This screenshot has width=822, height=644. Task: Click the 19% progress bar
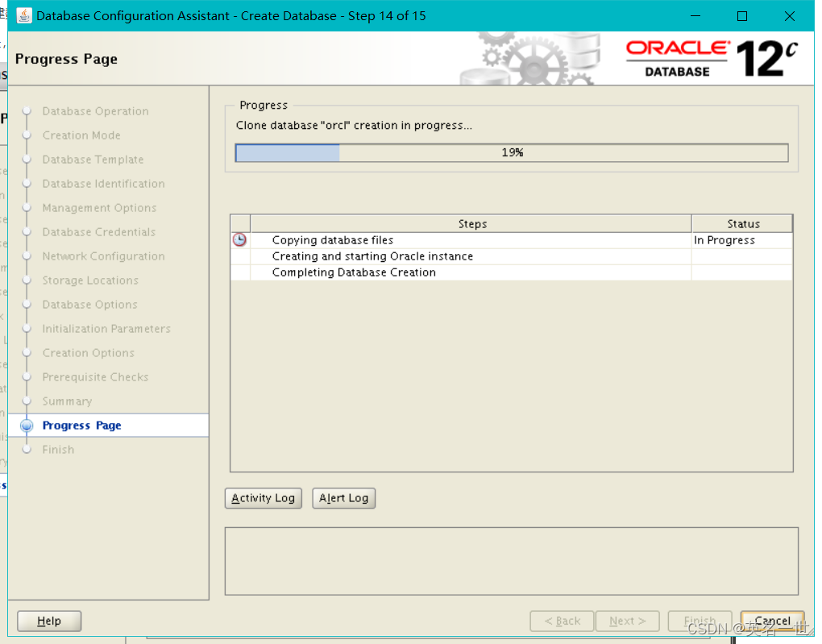(x=512, y=152)
